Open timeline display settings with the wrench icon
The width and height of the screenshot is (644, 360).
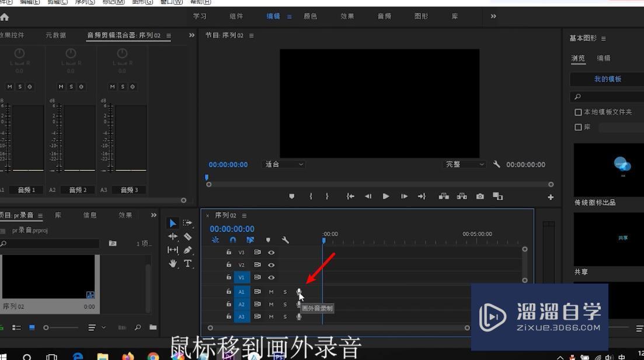[x=286, y=240]
